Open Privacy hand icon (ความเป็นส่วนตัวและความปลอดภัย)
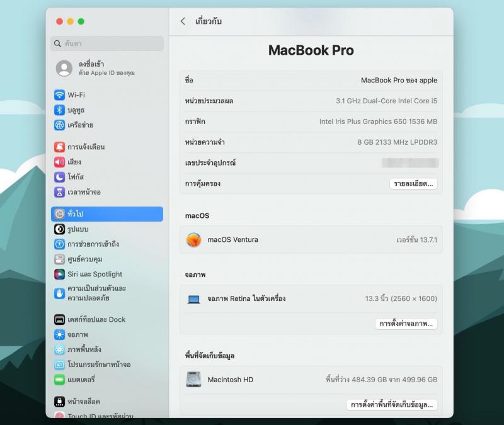 (x=59, y=293)
